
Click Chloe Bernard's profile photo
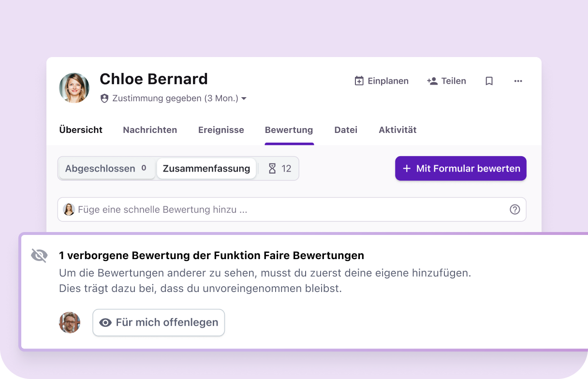pos(74,88)
